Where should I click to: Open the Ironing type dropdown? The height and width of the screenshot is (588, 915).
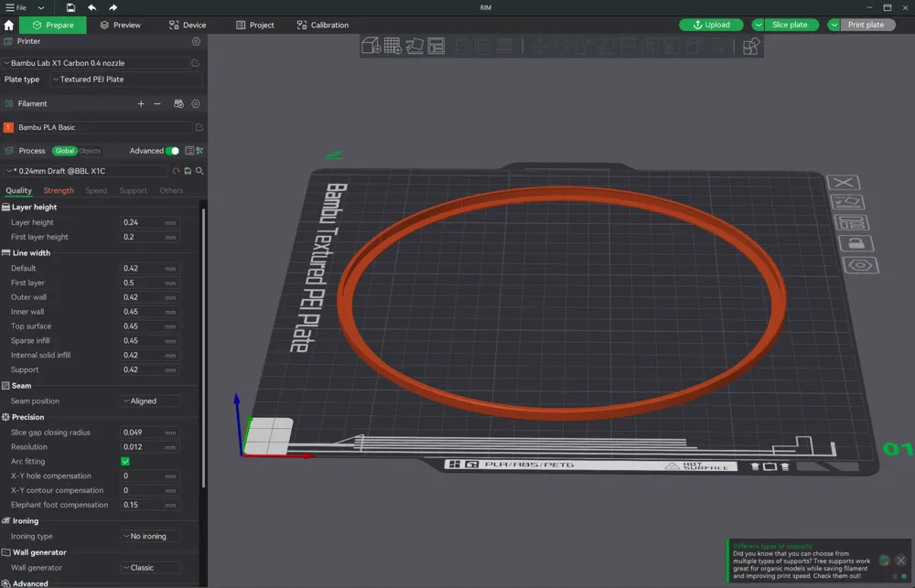[x=150, y=536]
